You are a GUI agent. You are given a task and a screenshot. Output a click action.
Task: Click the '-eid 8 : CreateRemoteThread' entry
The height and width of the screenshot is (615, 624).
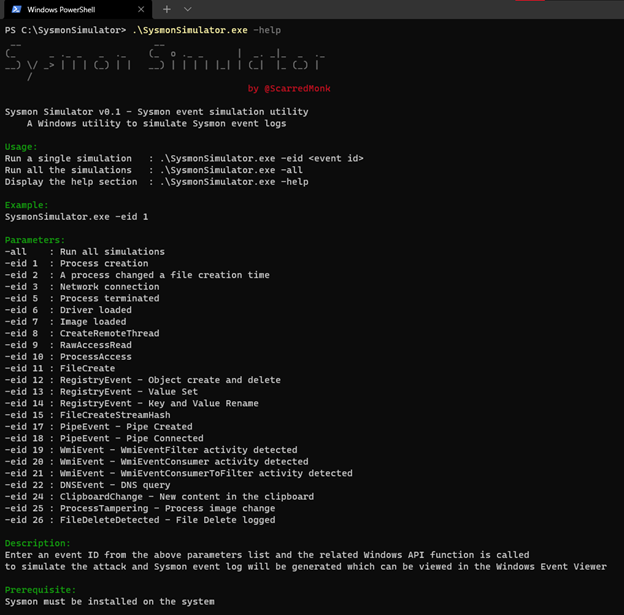click(82, 333)
